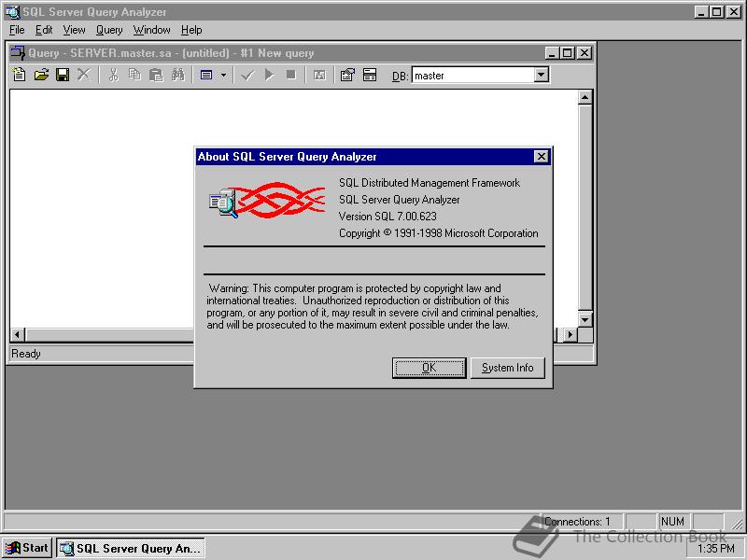Click the Query Analyzer logo in About dialog
Screen dimensions: 747x560
coord(267,201)
